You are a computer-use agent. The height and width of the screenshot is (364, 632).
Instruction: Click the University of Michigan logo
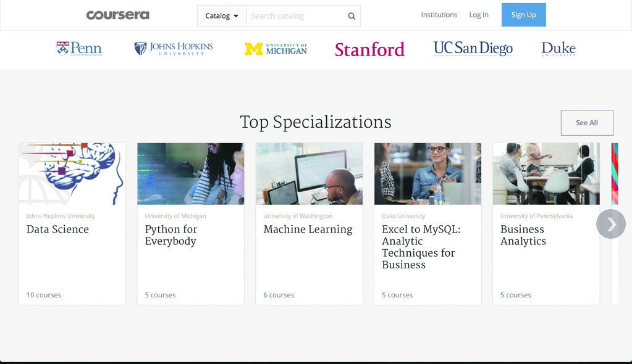[x=276, y=49]
